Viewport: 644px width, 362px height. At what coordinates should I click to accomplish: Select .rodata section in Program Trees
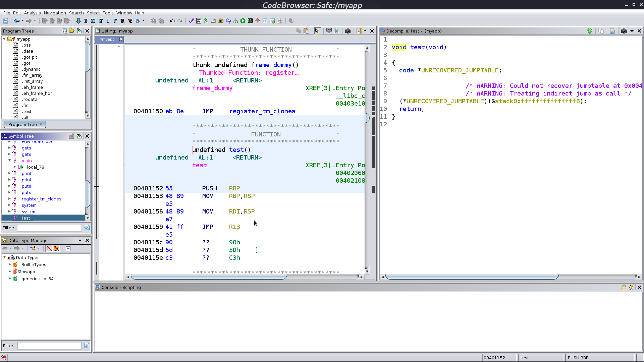coord(30,99)
